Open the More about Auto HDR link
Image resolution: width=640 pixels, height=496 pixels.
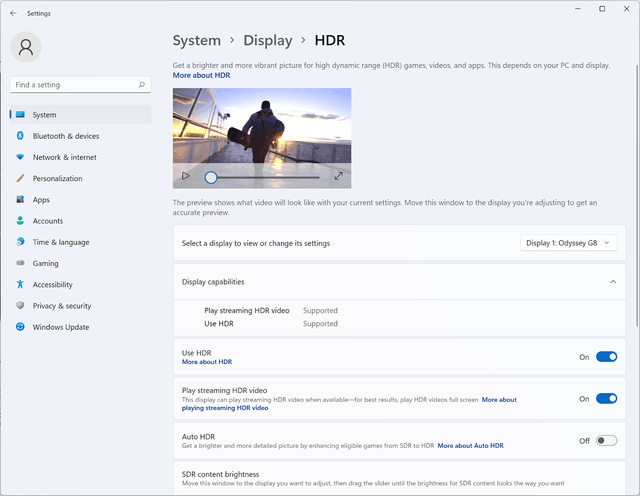470,446
